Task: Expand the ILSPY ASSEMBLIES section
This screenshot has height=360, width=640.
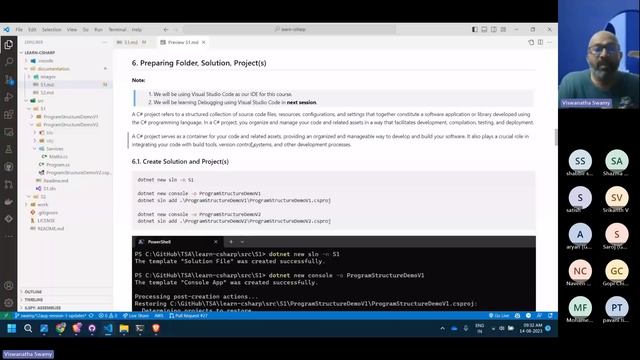Action: coord(42,308)
